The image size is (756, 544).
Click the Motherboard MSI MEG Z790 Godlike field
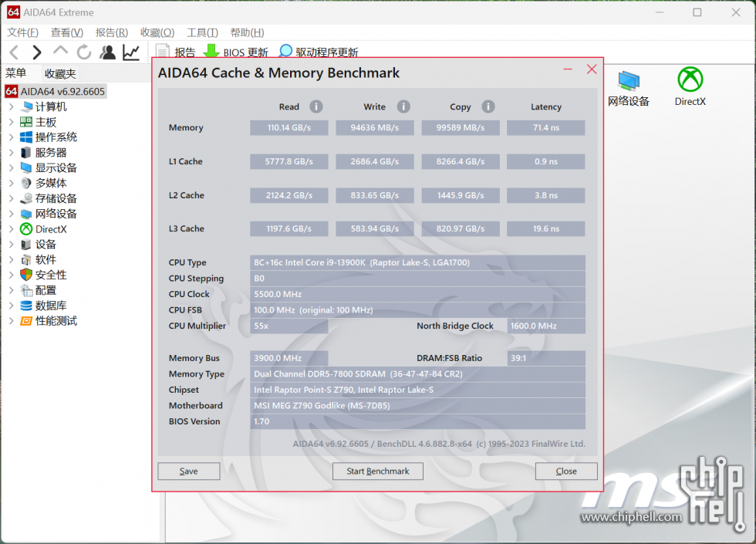click(417, 406)
